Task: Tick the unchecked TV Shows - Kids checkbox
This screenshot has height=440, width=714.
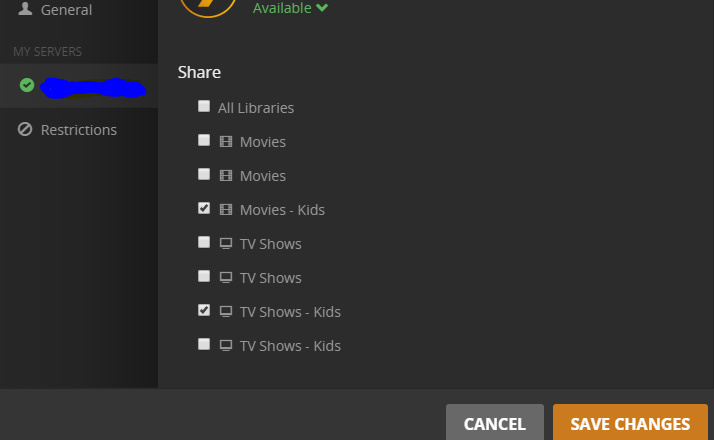Action: coord(204,344)
